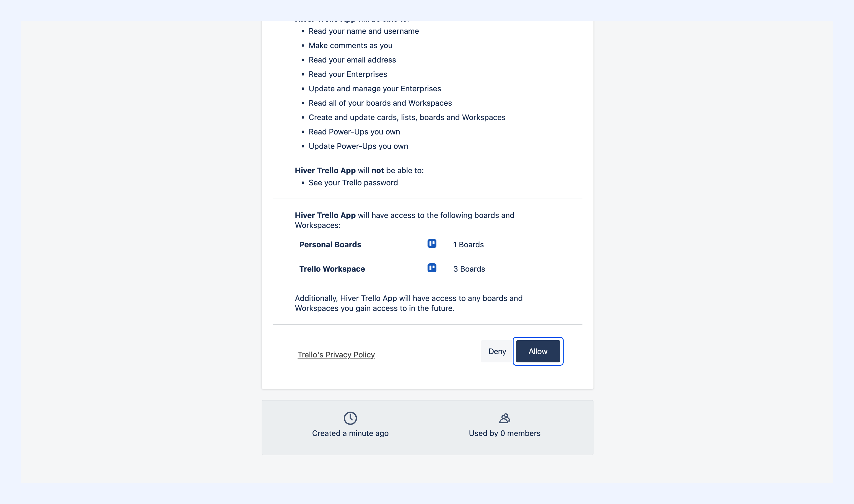Click 'Update Power-Ups you own' permission
The image size is (854, 504).
point(358,146)
